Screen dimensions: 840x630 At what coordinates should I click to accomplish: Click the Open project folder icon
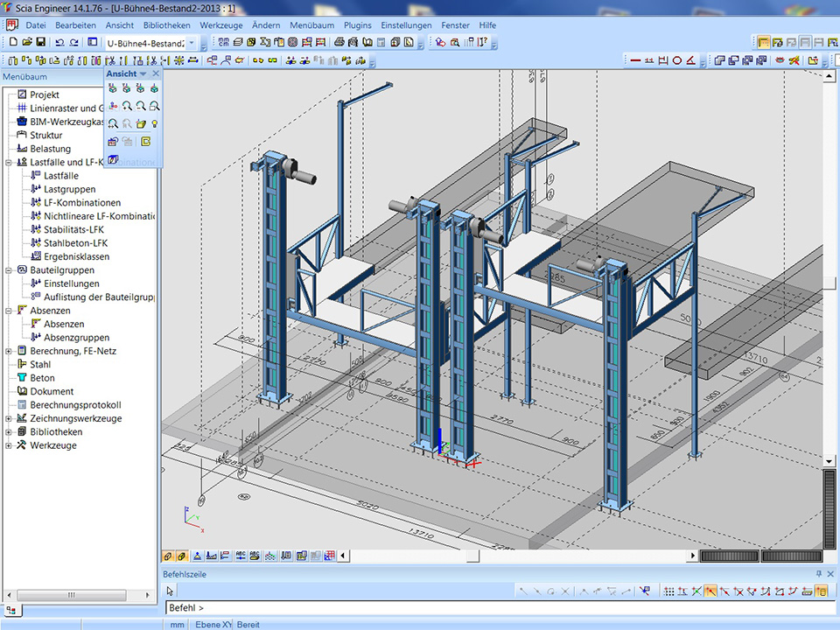pyautogui.click(x=27, y=42)
